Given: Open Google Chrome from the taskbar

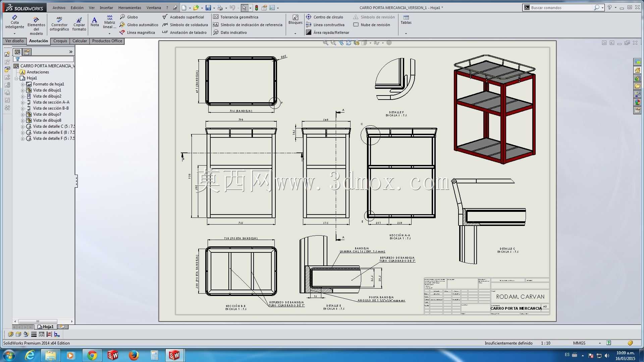Looking at the screenshot, I should (x=92, y=355).
